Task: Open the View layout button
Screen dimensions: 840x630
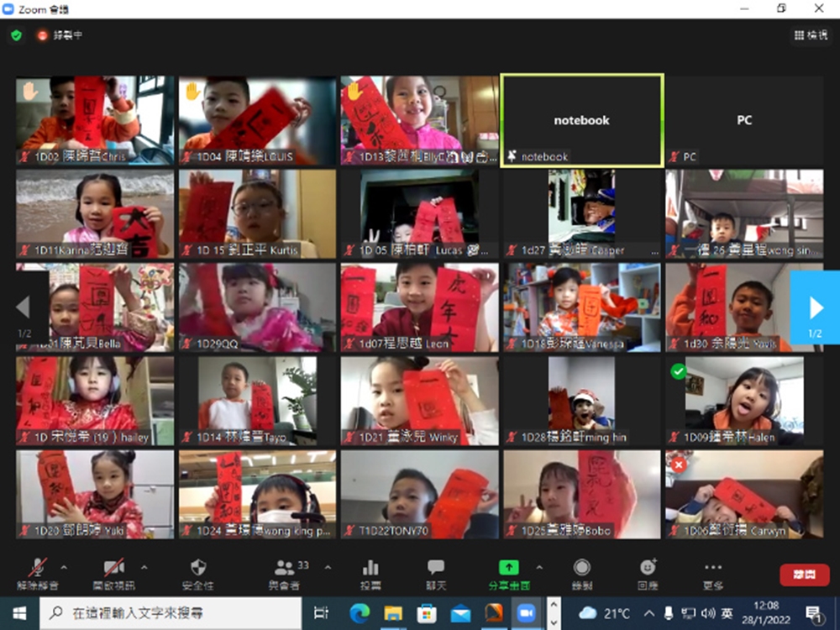Action: [811, 35]
